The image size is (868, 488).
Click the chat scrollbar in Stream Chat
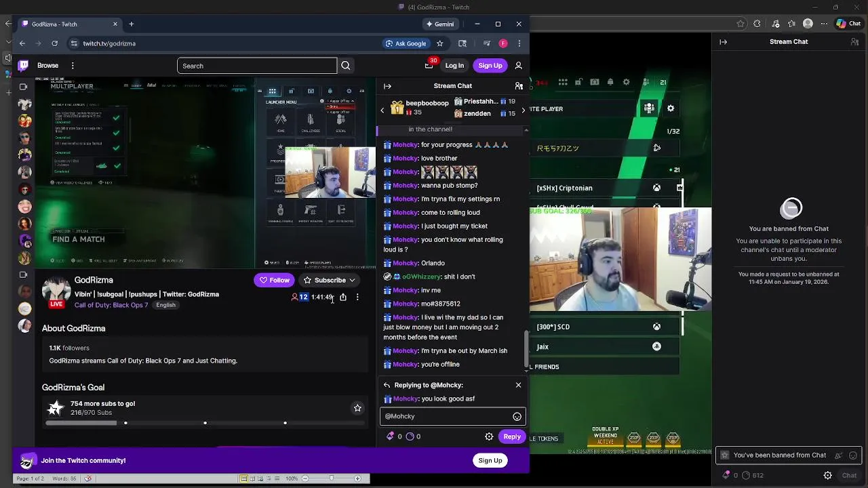[527, 350]
